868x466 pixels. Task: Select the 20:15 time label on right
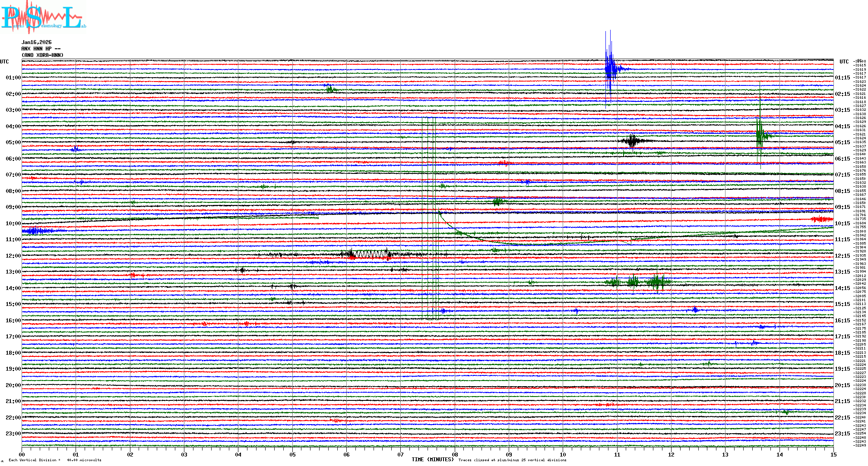coord(842,385)
